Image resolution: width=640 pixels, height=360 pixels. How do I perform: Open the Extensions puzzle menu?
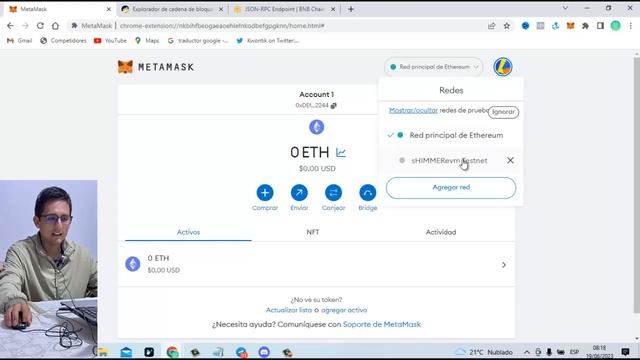click(x=585, y=26)
